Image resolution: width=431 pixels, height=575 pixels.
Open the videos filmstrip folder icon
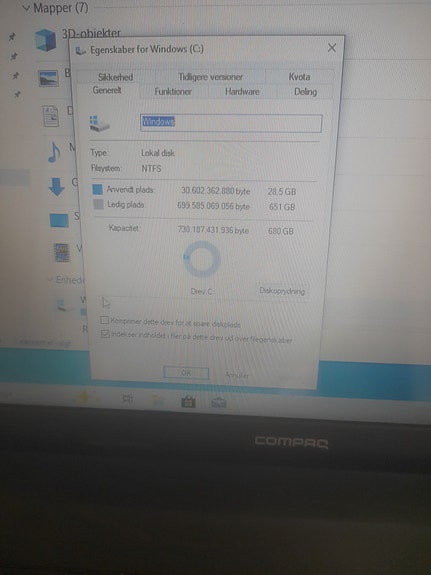click(x=62, y=253)
